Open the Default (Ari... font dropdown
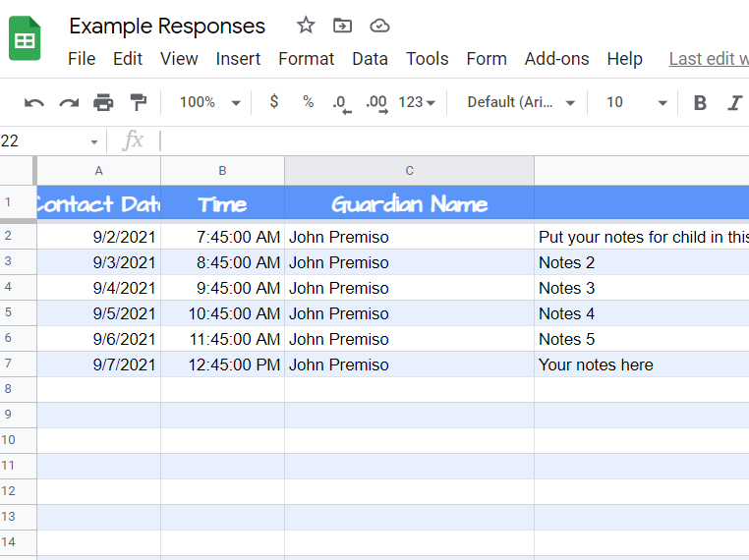749x560 pixels. click(x=521, y=102)
